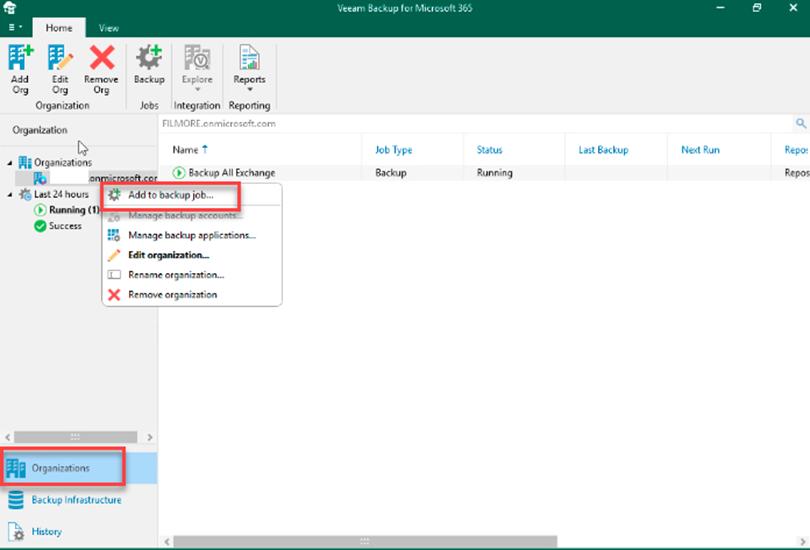Image resolution: width=810 pixels, height=550 pixels.
Task: Sort by the Name column header
Action: point(190,150)
